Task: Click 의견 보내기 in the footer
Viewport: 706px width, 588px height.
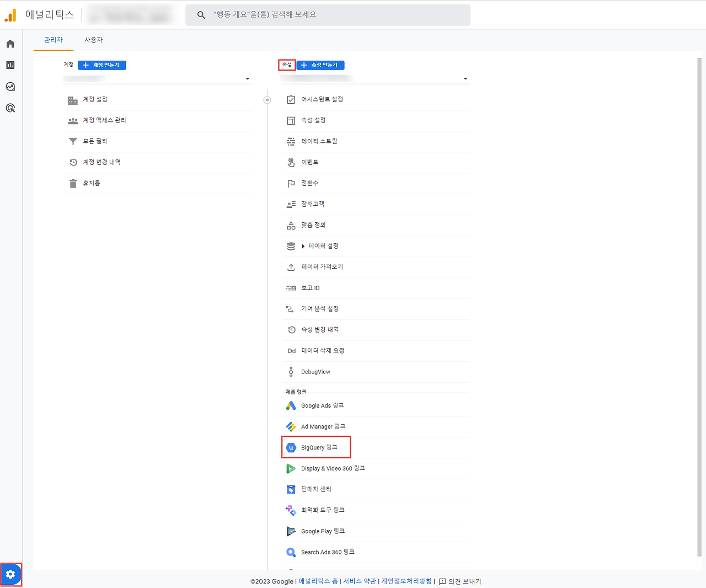Action: pyautogui.click(x=460, y=581)
